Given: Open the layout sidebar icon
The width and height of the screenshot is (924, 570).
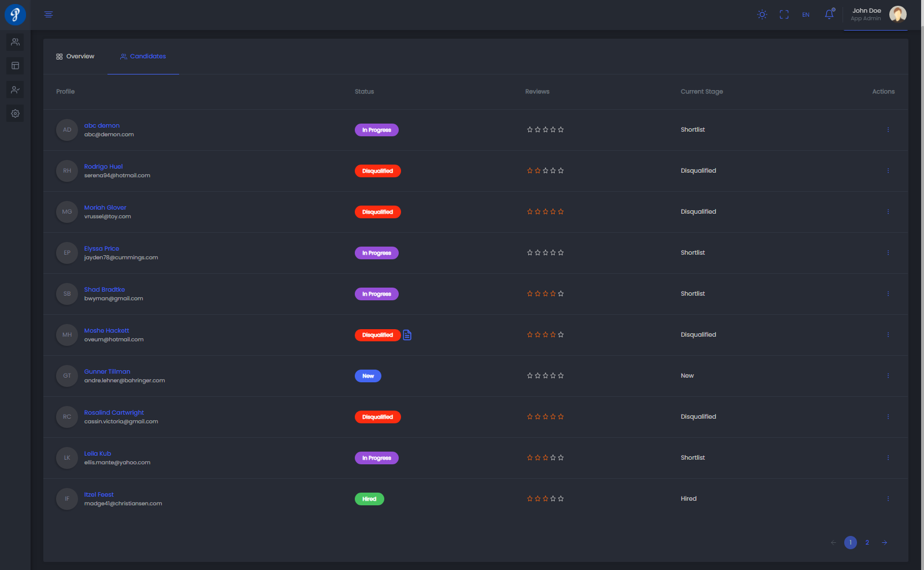Looking at the screenshot, I should pyautogui.click(x=16, y=66).
